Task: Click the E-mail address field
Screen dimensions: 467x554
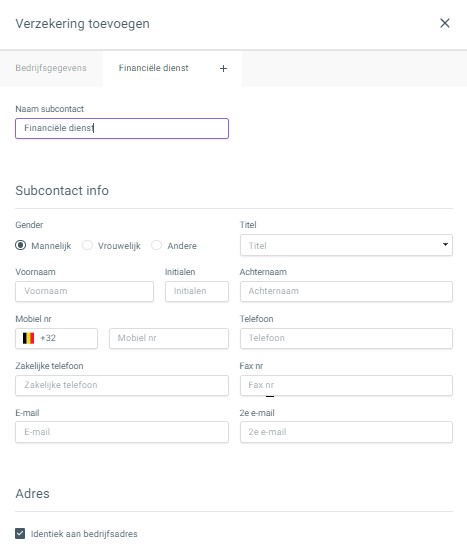Action: point(122,432)
